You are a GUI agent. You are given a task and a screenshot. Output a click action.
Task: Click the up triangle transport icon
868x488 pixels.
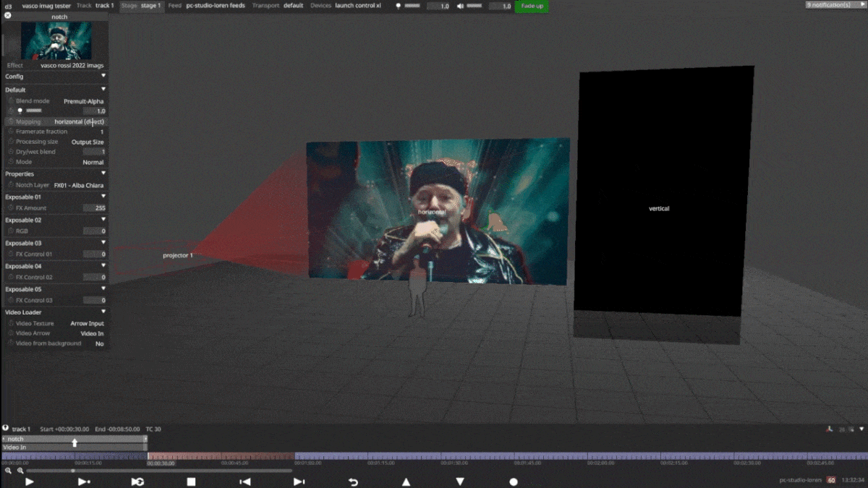(x=406, y=481)
